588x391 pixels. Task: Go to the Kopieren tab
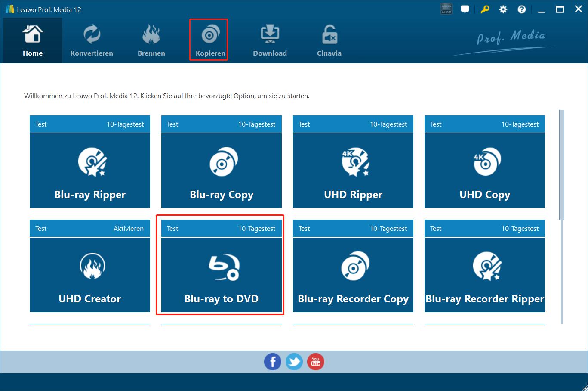210,41
